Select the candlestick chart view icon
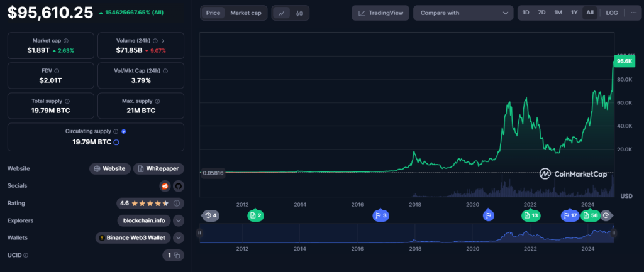 click(x=299, y=13)
